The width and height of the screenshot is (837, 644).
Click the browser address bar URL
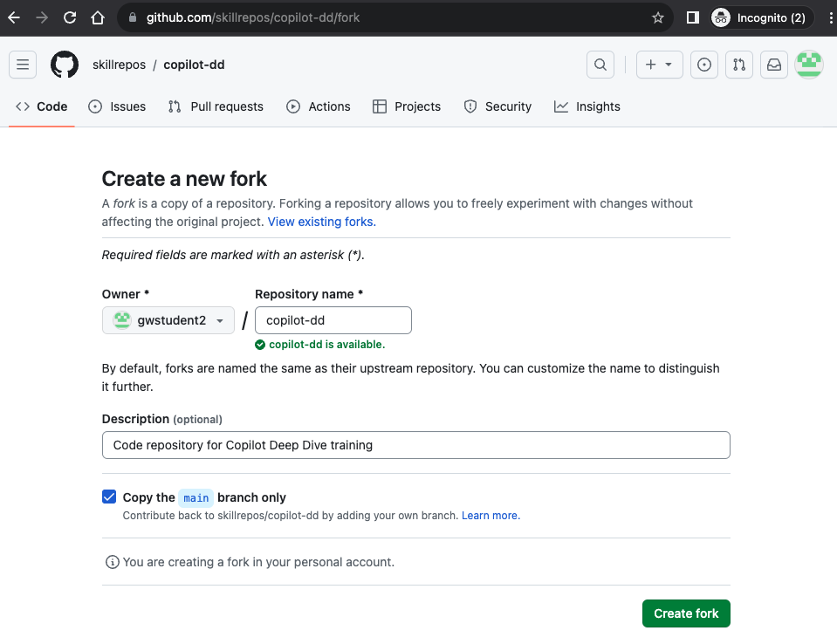pyautogui.click(x=253, y=17)
